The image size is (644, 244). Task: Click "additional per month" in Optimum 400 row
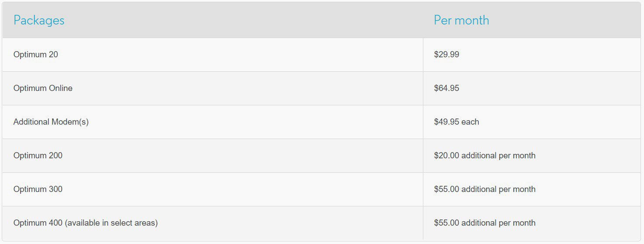[x=499, y=223]
